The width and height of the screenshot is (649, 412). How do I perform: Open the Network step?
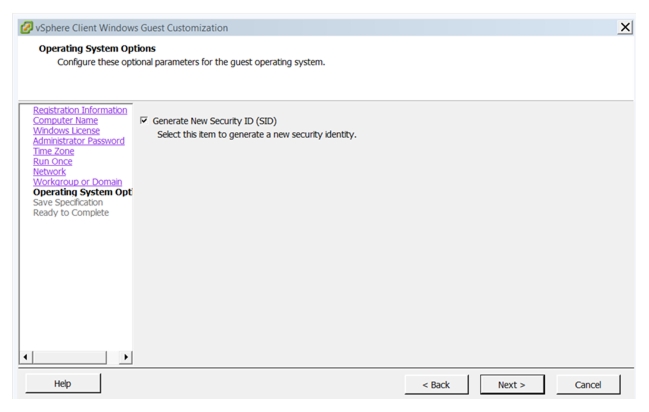(x=49, y=171)
